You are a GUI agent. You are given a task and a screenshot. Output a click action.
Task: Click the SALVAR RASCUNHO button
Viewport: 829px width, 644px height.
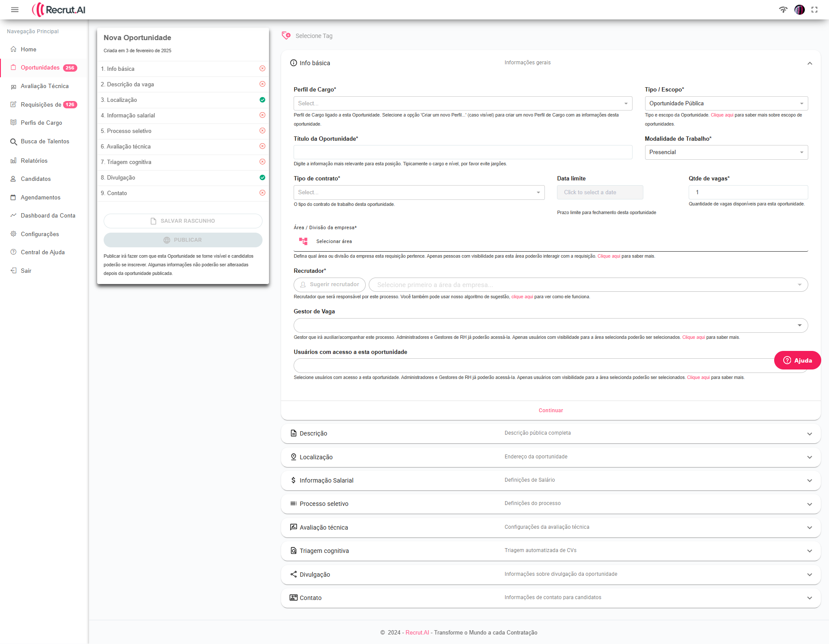click(183, 221)
